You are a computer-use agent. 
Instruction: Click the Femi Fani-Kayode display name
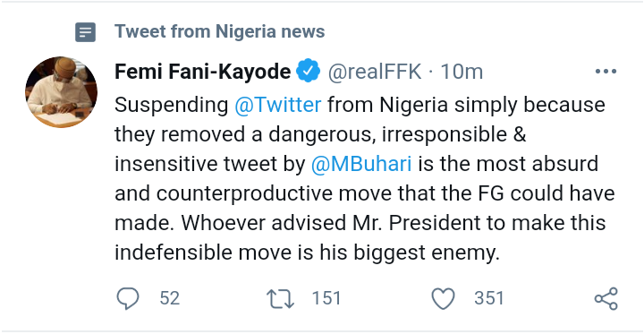click(202, 72)
